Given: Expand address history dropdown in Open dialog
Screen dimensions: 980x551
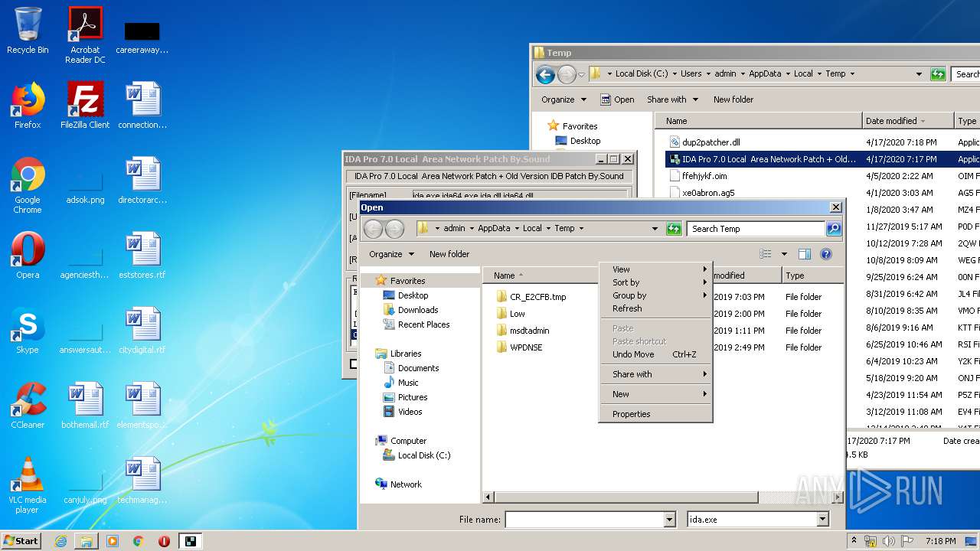Looking at the screenshot, I should click(x=655, y=228).
